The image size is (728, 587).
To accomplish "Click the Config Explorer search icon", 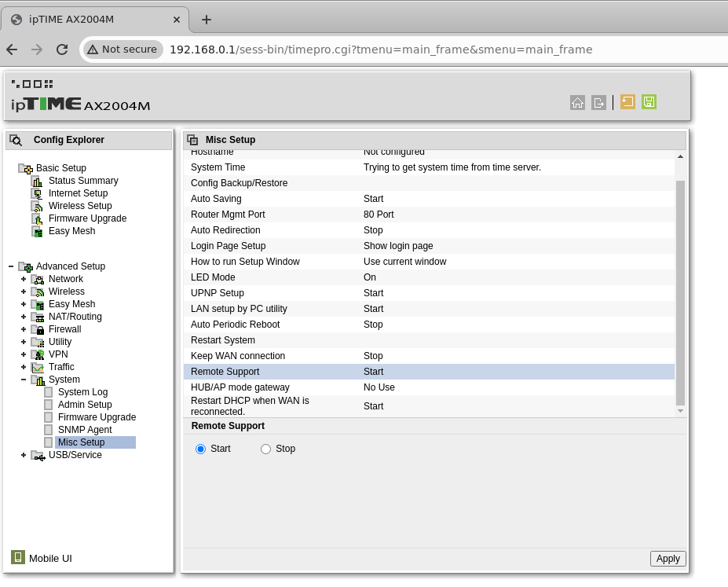I will (16, 141).
